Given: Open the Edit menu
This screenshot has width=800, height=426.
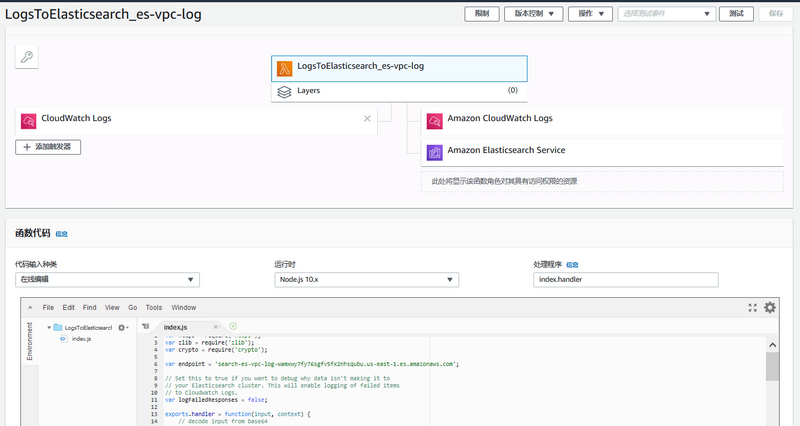Looking at the screenshot, I should click(68, 308).
